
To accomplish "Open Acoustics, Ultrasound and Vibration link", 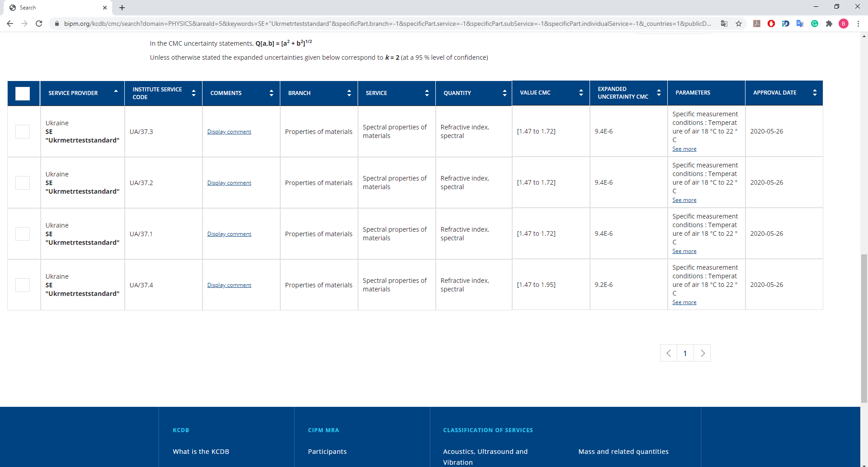I will pos(485,457).
